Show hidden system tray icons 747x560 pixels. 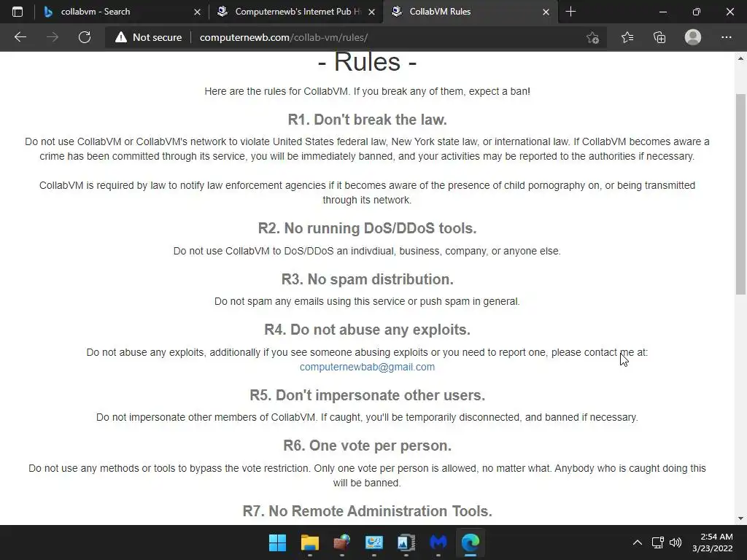click(637, 542)
